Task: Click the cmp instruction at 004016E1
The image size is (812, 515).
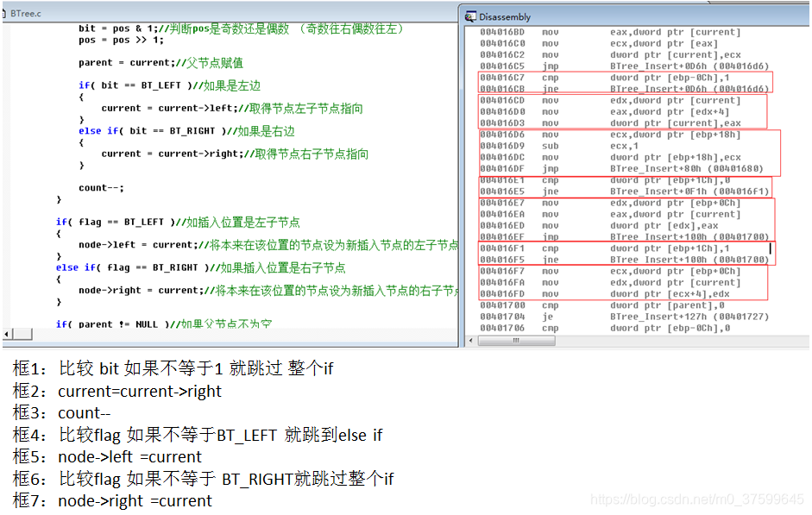Action: tap(604, 180)
